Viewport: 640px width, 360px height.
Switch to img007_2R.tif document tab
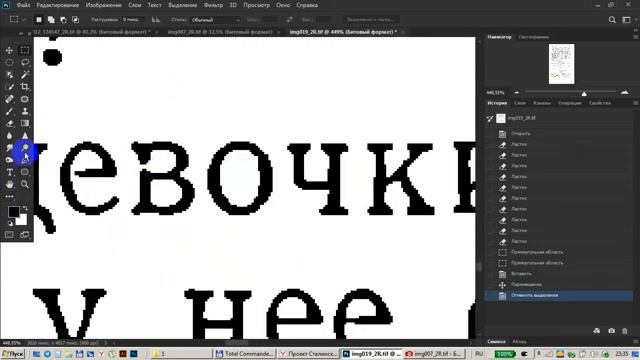coord(220,32)
